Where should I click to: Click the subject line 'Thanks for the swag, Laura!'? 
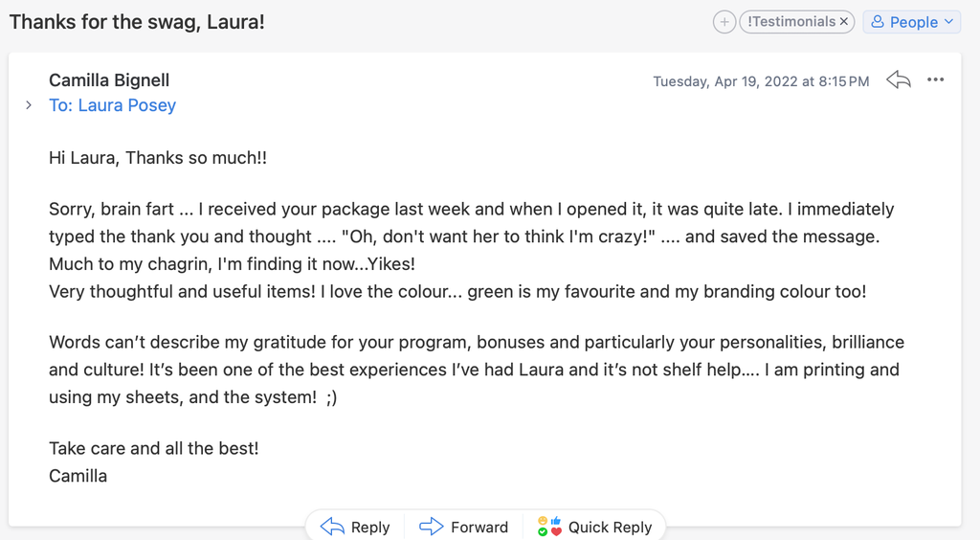(137, 22)
